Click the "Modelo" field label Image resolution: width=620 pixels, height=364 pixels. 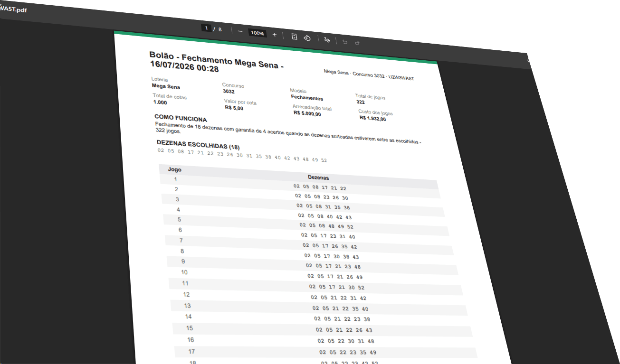[x=298, y=91]
